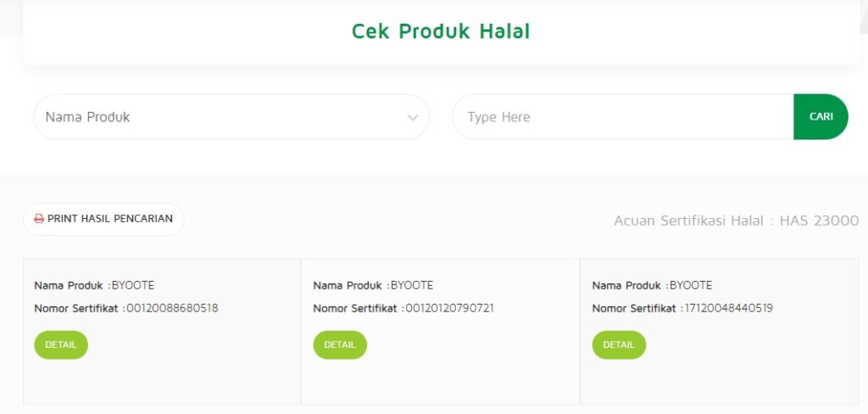
Task: Select certificate number 17120048440519 text
Action: pyautogui.click(x=728, y=308)
